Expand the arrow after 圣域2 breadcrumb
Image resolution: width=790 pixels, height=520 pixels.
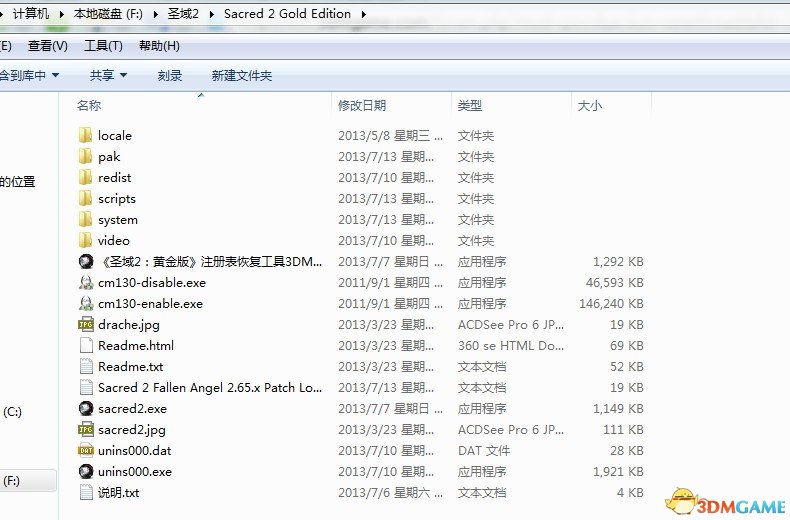pyautogui.click(x=212, y=14)
